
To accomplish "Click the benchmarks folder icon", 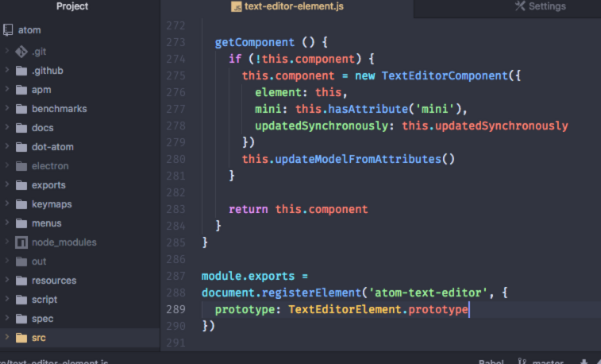I will 21,109.
